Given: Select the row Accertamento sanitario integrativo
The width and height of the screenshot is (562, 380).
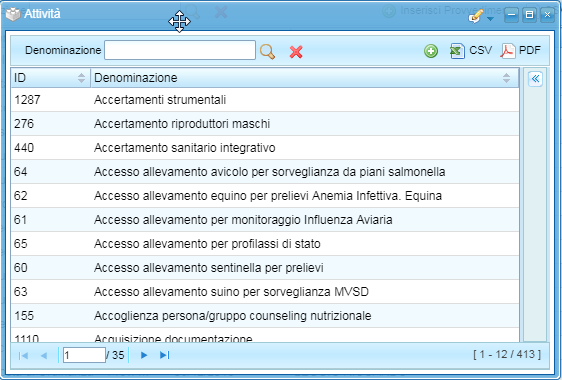Looking at the screenshot, I should pyautogui.click(x=265, y=148).
